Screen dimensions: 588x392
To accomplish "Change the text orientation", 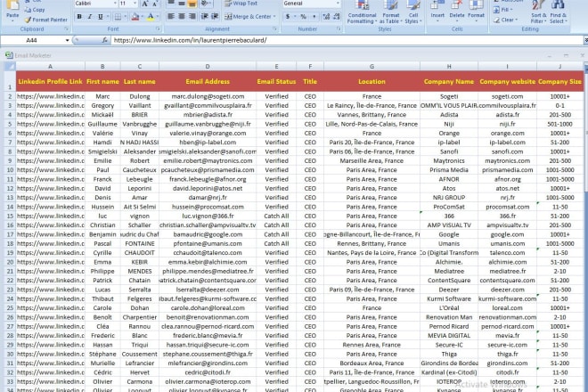I will pyautogui.click(x=206, y=4).
